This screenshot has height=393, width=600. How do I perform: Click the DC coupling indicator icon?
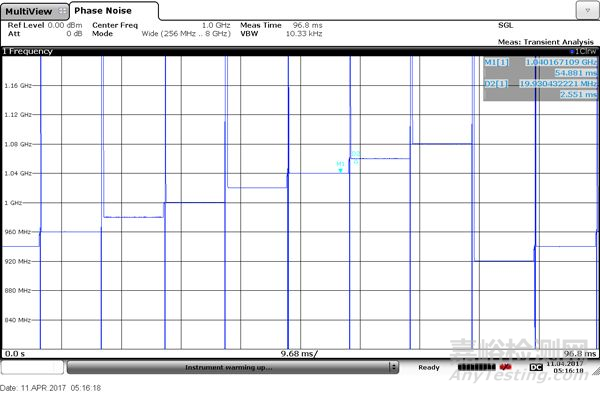coord(536,367)
